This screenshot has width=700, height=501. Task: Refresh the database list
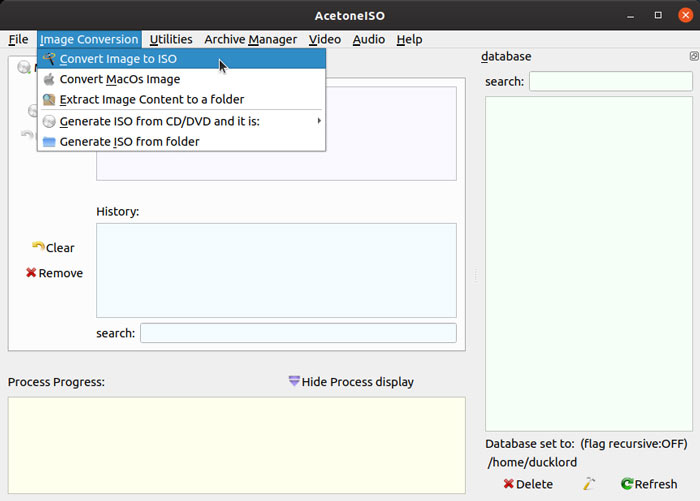point(648,484)
